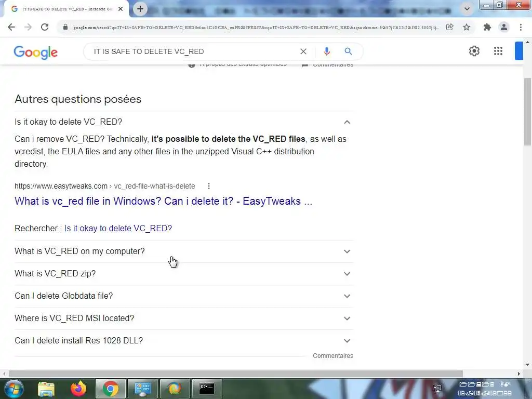Click the blue sign-in button
The width and height of the screenshot is (532, 399).
point(519,51)
